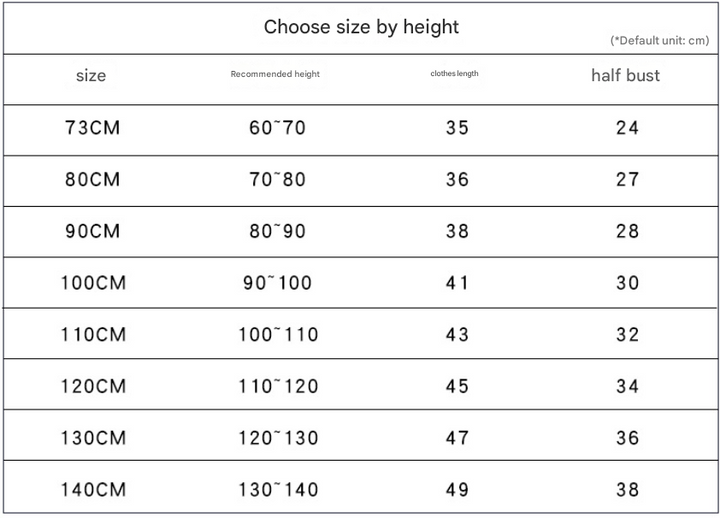
Task: Click the 60~70 recommended height value
Action: point(277,128)
